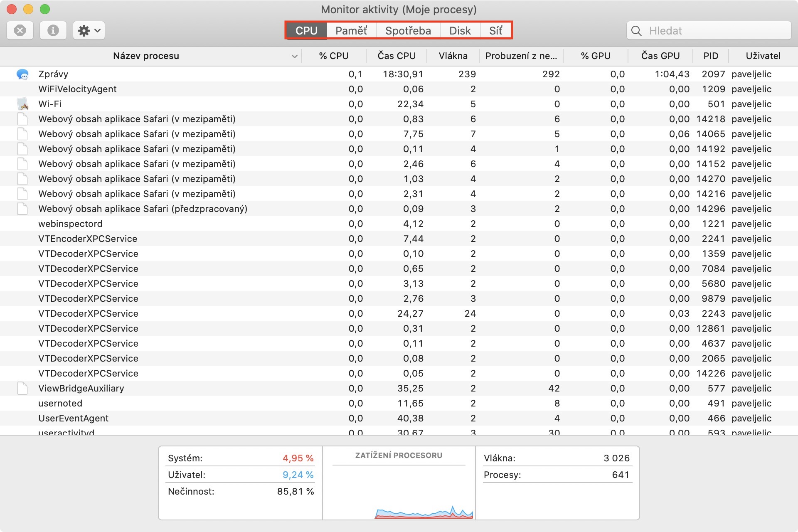Open the Disk tab

point(460,31)
